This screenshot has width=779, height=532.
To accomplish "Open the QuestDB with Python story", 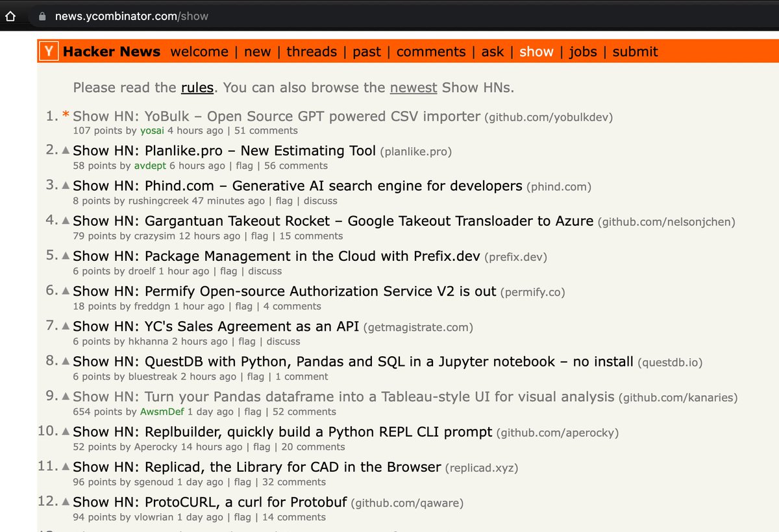I will pos(353,361).
